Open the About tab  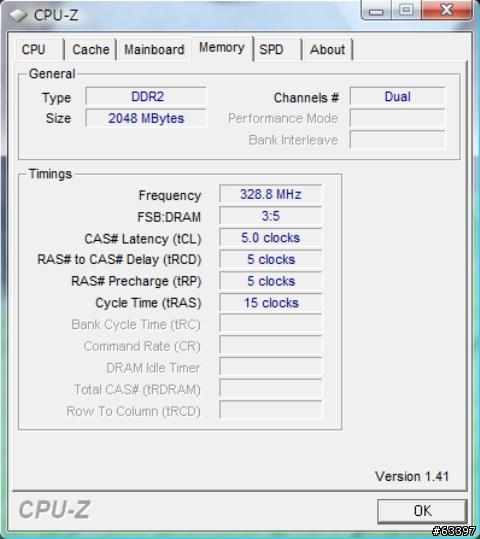(x=327, y=50)
